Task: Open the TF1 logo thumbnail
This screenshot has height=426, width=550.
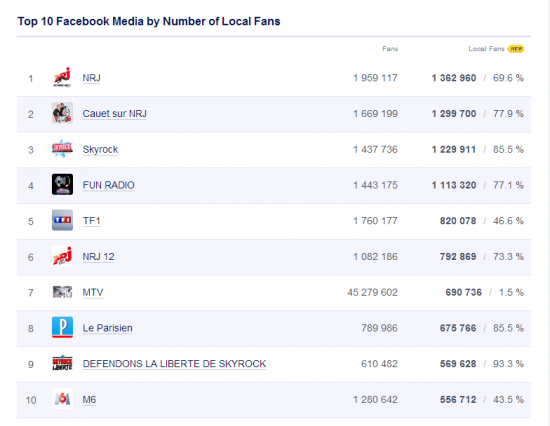Action: 62,220
